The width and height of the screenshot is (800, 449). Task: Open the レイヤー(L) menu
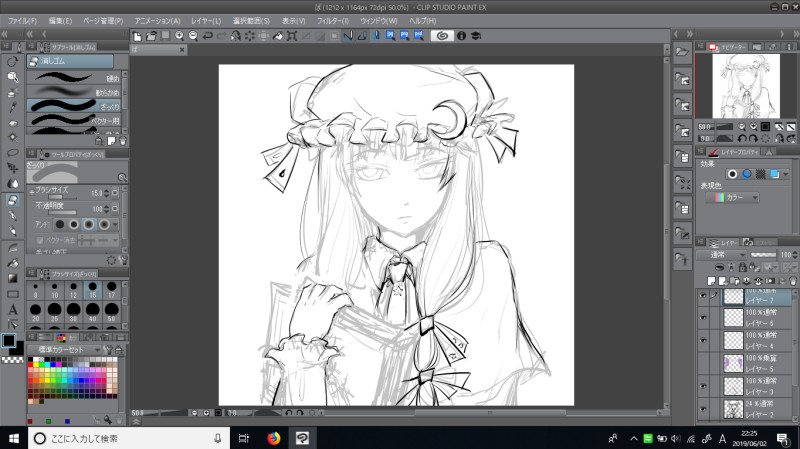click(206, 21)
